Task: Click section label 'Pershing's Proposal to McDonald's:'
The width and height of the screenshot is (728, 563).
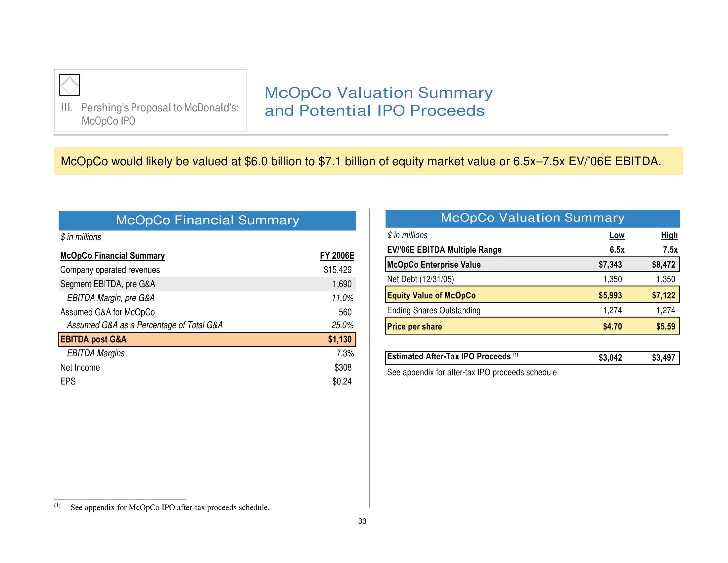Action: [x=160, y=108]
